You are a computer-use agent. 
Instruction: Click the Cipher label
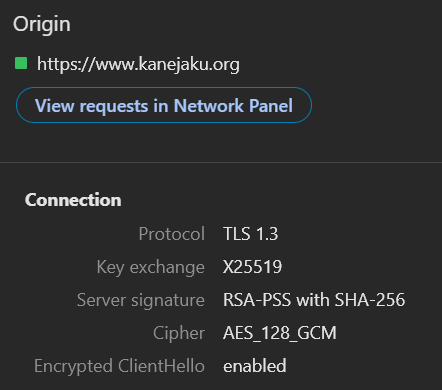click(179, 333)
